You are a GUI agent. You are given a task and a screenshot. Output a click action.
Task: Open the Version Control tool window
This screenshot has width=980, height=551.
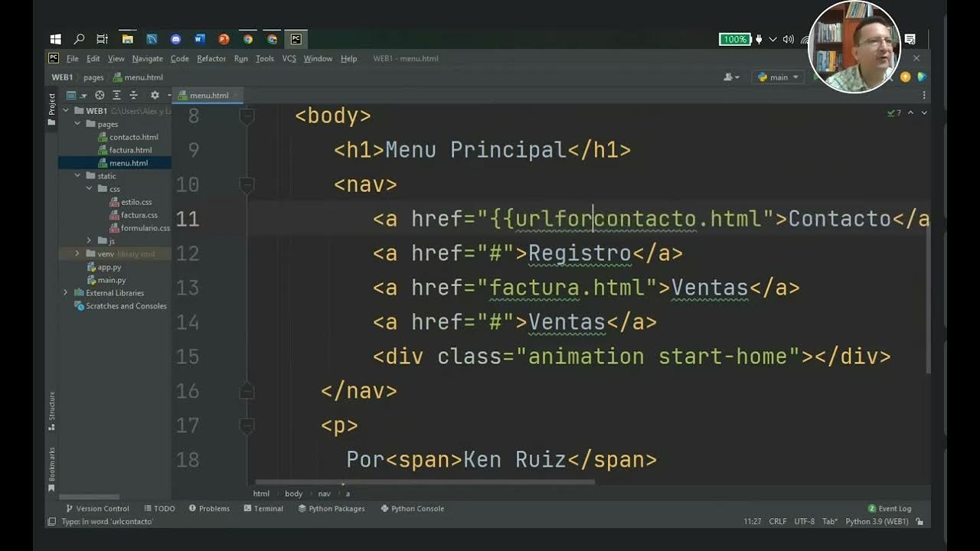pyautogui.click(x=97, y=509)
